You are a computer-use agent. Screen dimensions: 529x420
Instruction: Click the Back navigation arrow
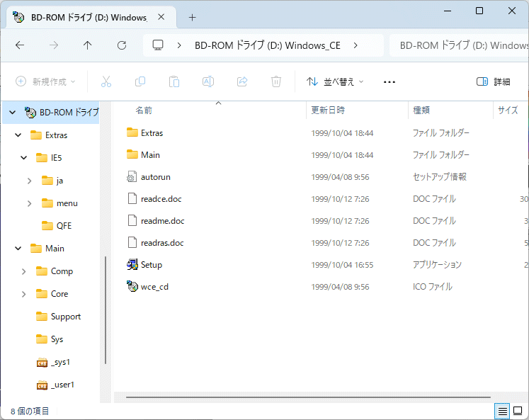[20, 45]
